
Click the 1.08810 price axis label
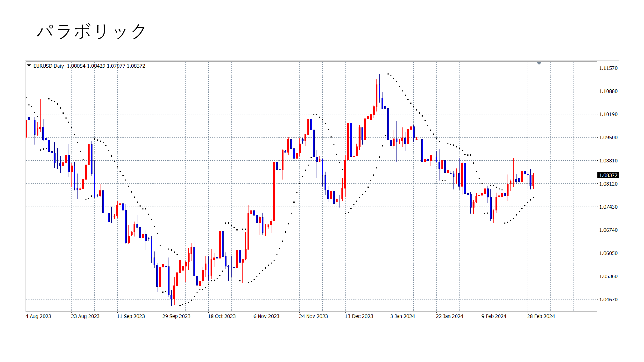[x=608, y=161]
